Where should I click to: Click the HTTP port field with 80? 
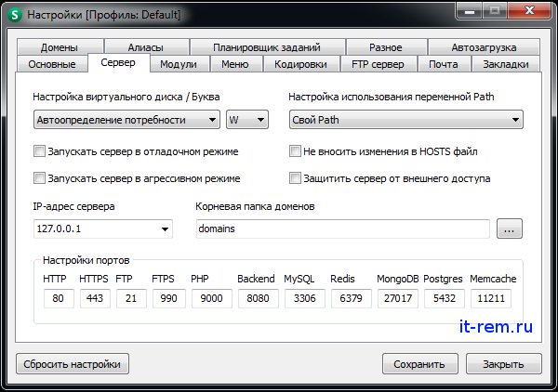(59, 298)
